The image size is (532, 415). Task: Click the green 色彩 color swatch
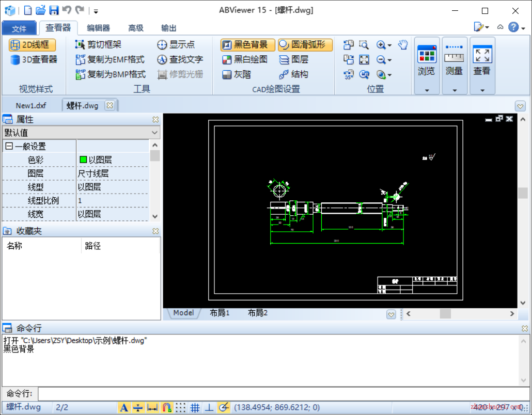(83, 159)
